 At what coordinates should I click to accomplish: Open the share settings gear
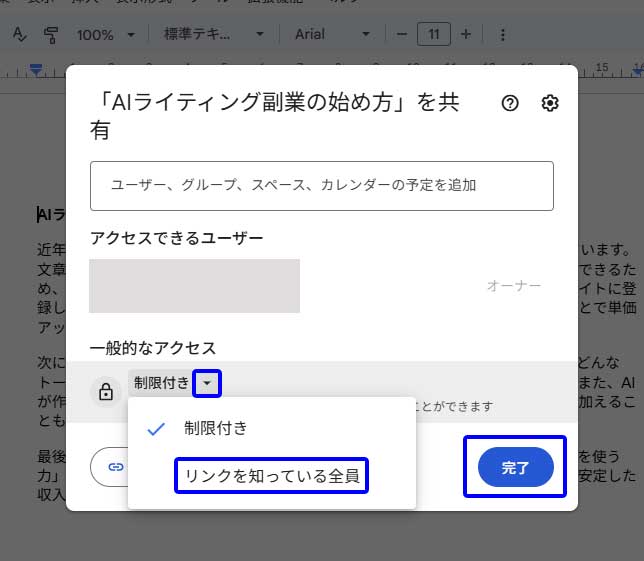(x=549, y=103)
